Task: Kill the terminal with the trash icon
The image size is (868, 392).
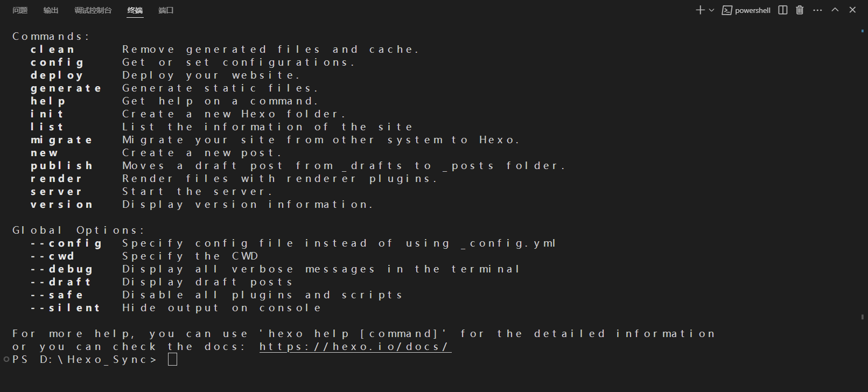Action: [x=800, y=10]
